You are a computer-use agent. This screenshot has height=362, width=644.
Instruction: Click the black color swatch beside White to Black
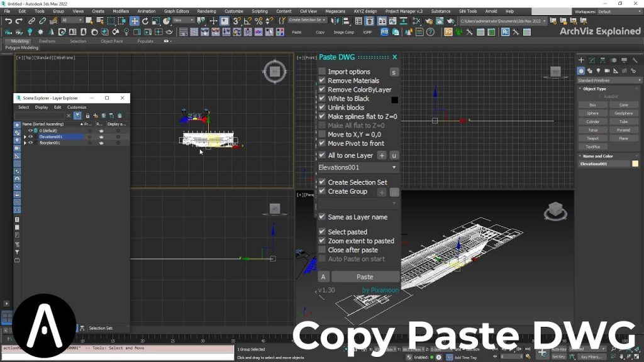coord(394,99)
